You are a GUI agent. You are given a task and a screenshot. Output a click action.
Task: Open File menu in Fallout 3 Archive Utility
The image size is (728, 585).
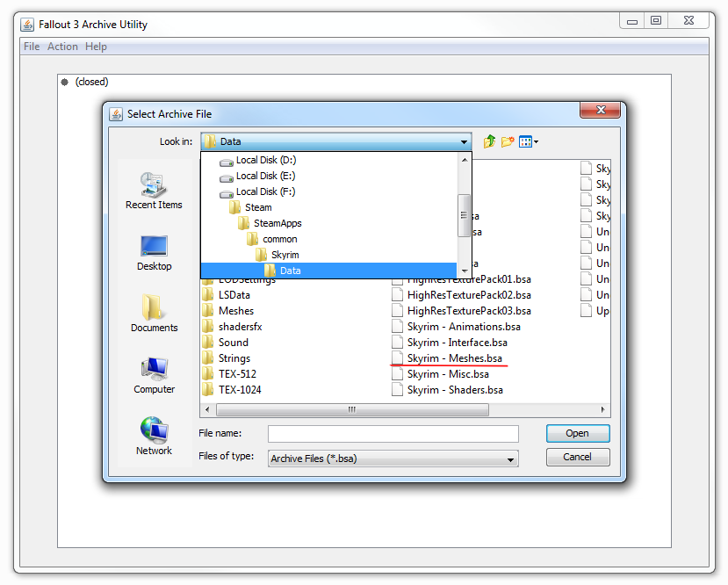tap(32, 47)
